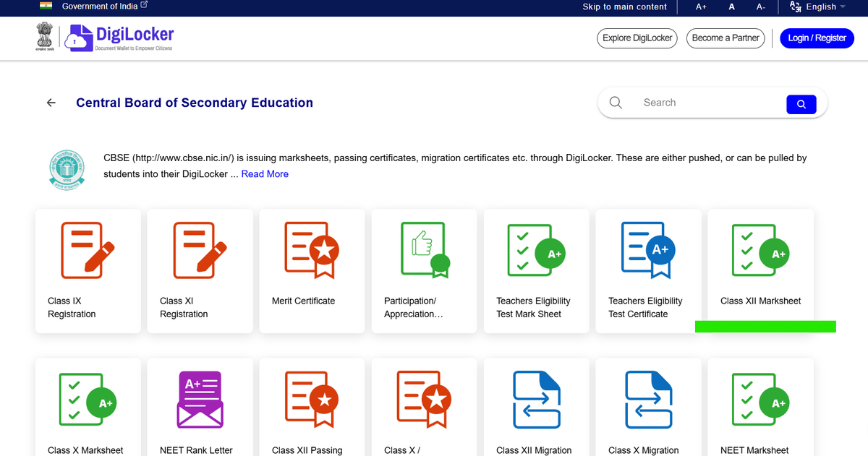Open Explore DigiLocker
Screen dimensions: 868x456
click(637, 38)
